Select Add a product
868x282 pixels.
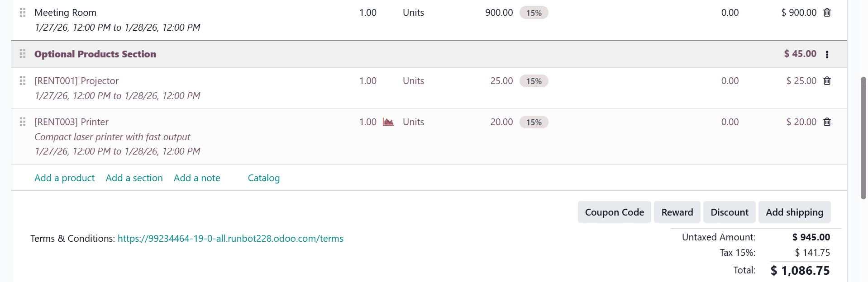click(64, 178)
